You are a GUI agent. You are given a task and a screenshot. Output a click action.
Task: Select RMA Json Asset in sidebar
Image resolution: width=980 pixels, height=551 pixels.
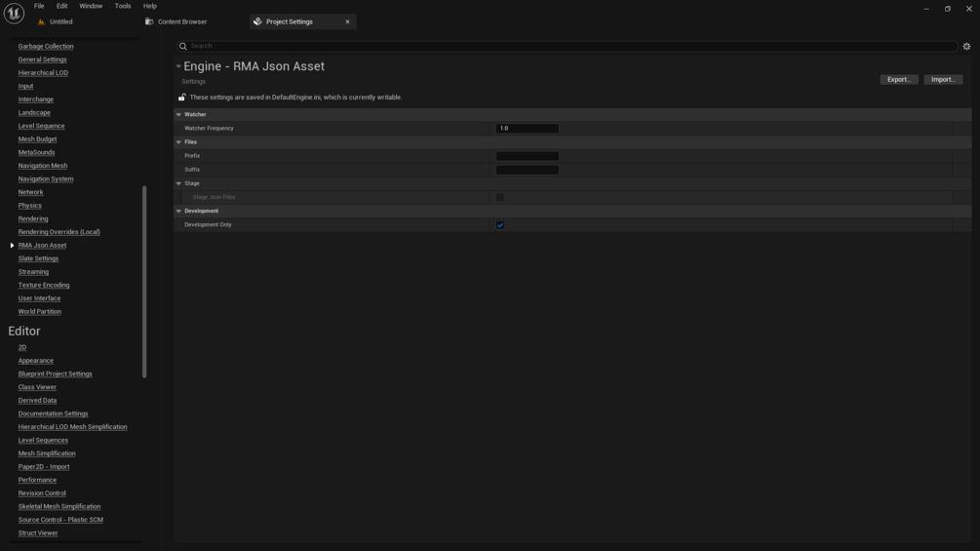point(42,246)
